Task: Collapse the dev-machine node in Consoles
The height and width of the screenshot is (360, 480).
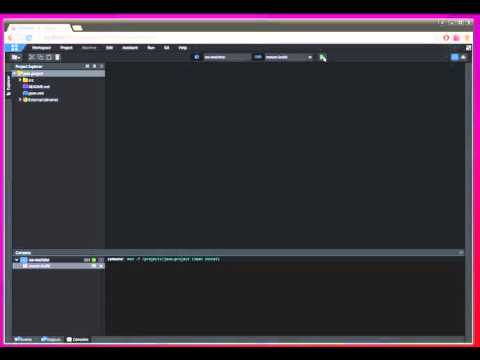Action: coord(16,260)
